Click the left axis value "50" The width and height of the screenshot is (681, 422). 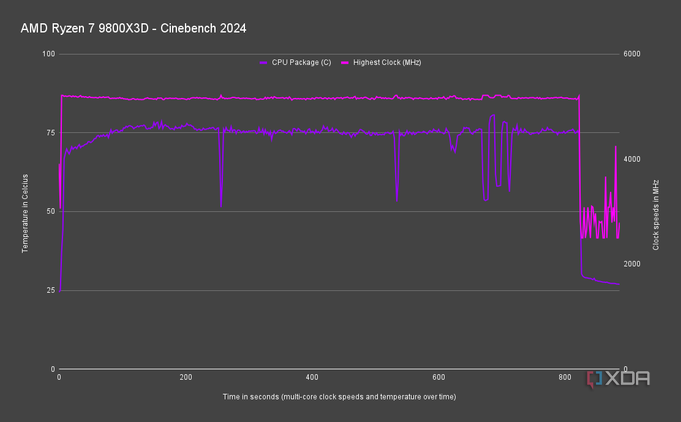click(x=51, y=211)
